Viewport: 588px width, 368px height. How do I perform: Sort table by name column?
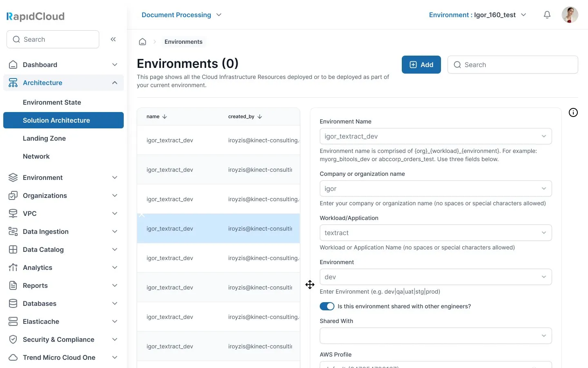point(157,117)
